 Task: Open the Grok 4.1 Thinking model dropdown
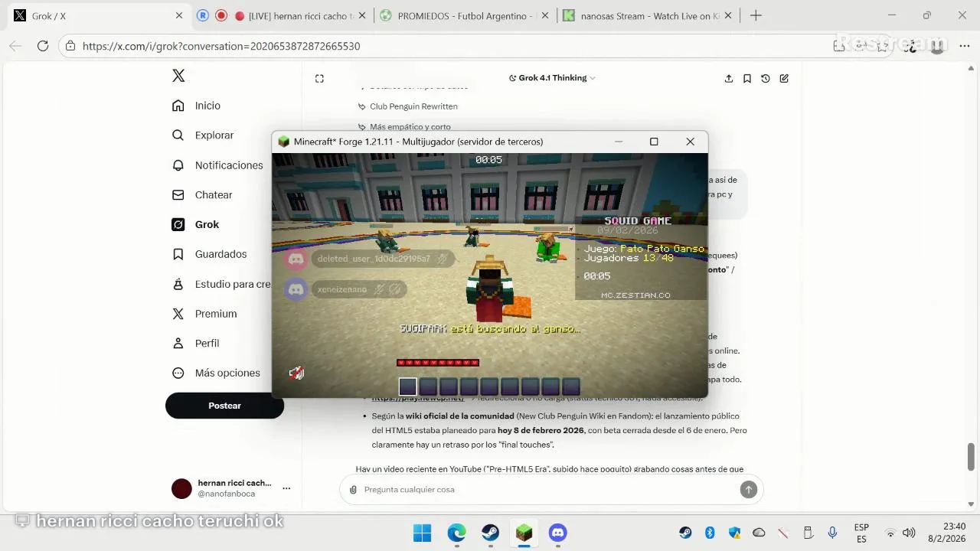[x=552, y=78]
